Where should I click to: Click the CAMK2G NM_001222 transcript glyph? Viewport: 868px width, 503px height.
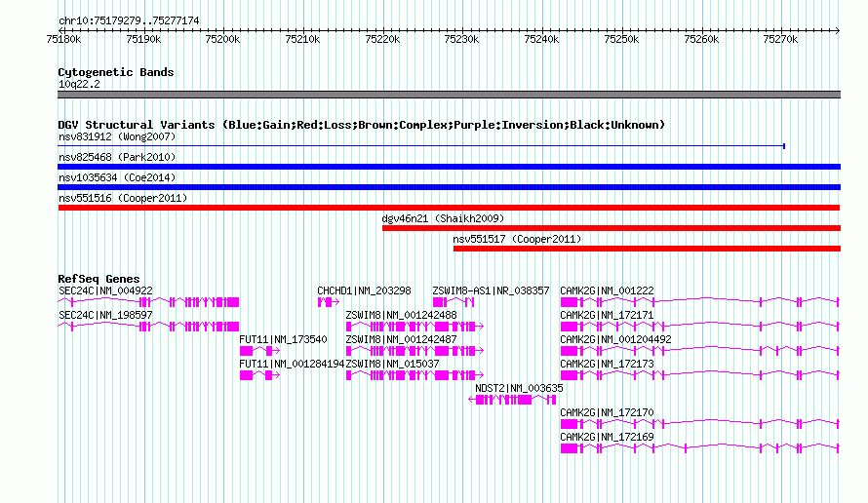(x=699, y=302)
